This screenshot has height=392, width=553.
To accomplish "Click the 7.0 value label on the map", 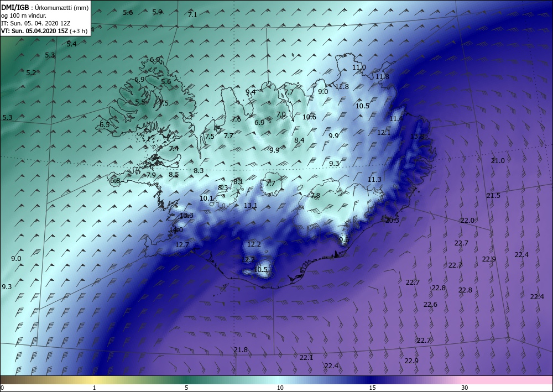I will tap(281, 114).
